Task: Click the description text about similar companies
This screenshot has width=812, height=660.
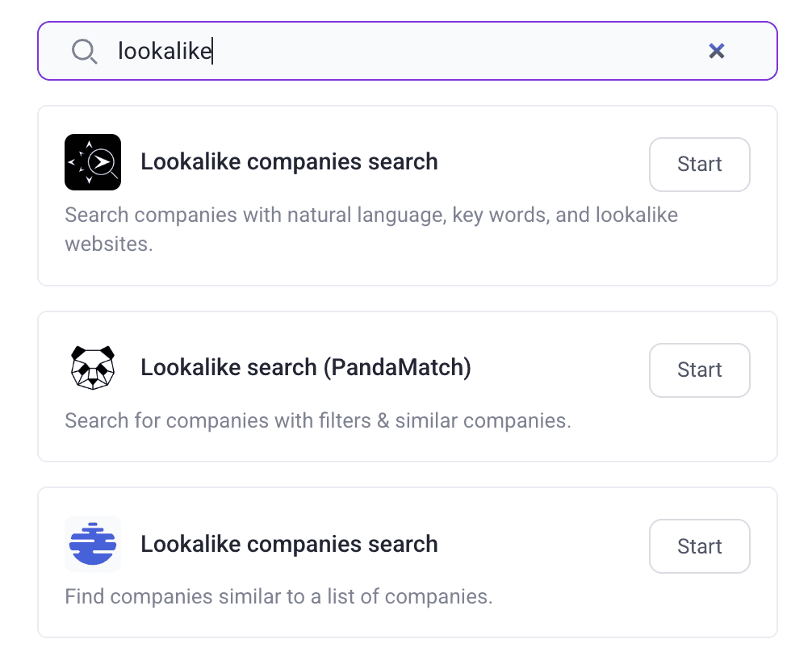Action: pos(317,420)
